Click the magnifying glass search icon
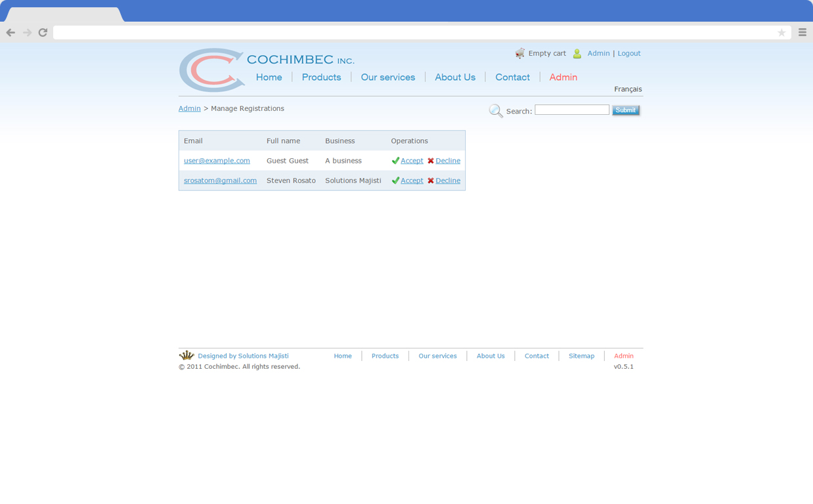The height and width of the screenshot is (504, 813). 496,110
